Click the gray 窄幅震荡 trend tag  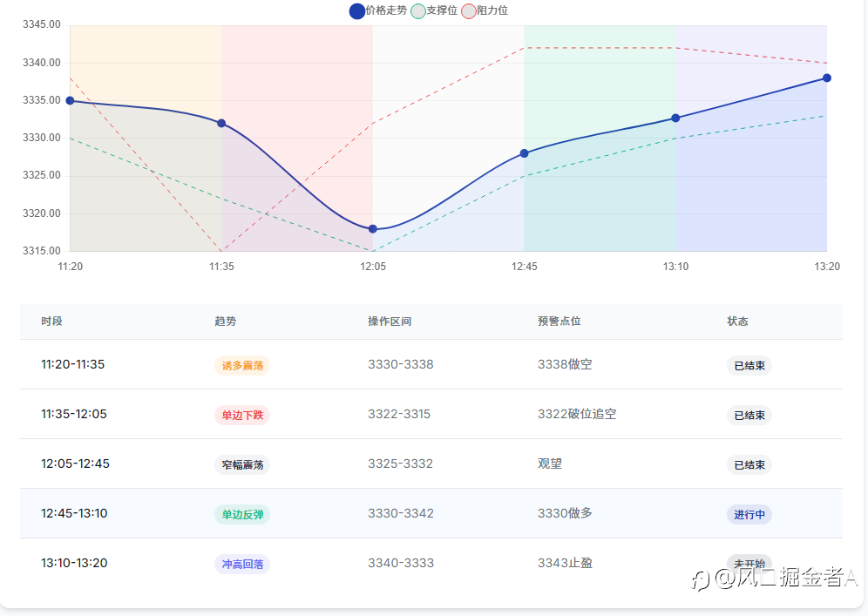pos(242,465)
